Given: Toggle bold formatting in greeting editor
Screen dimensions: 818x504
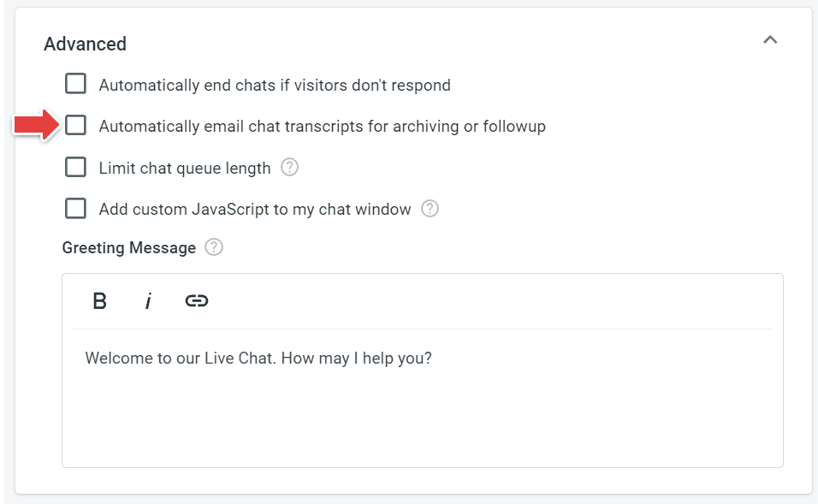Looking at the screenshot, I should (x=99, y=301).
